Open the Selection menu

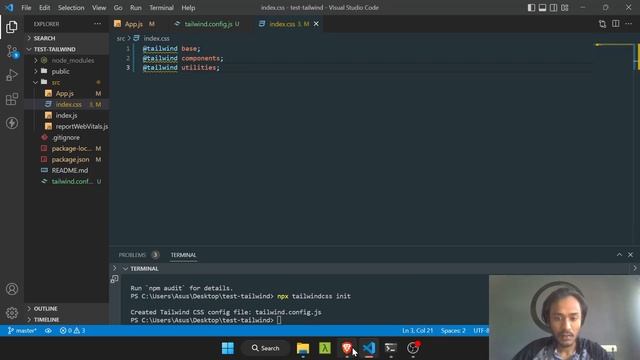pyautogui.click(x=71, y=8)
